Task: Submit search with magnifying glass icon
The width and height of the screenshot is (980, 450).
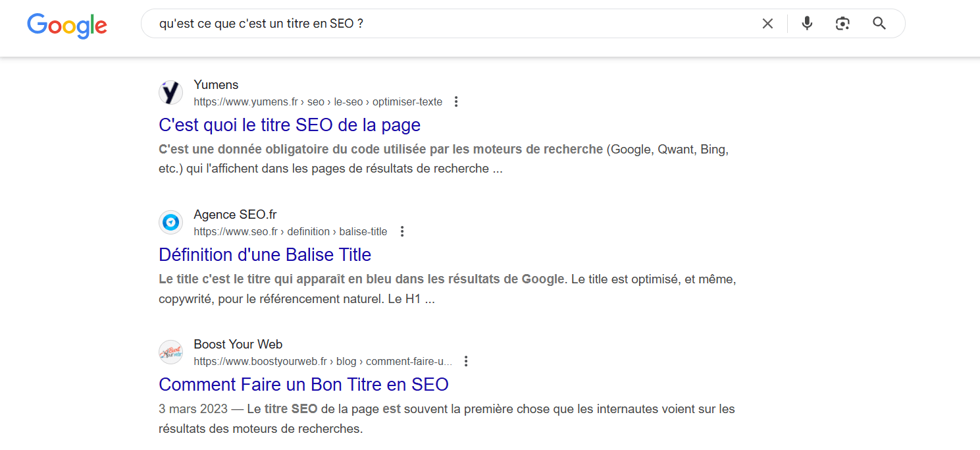Action: [879, 24]
